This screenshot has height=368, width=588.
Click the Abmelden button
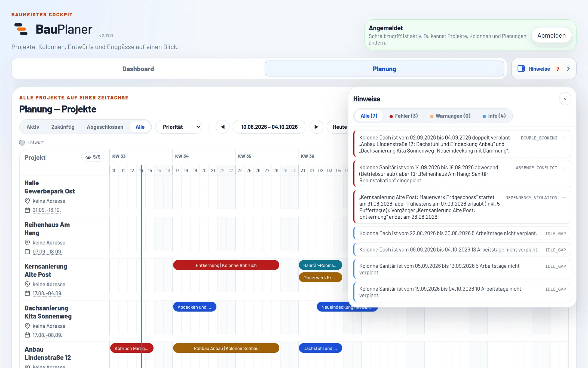(552, 35)
